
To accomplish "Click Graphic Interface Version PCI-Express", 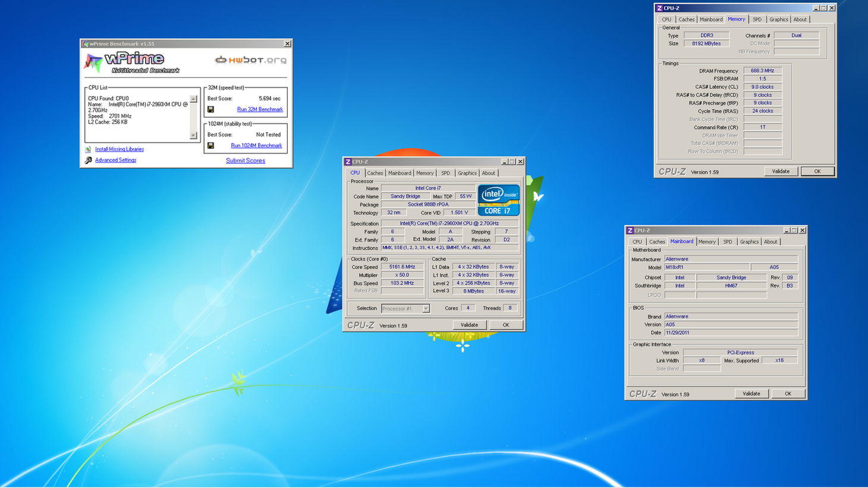I will tap(740, 352).
